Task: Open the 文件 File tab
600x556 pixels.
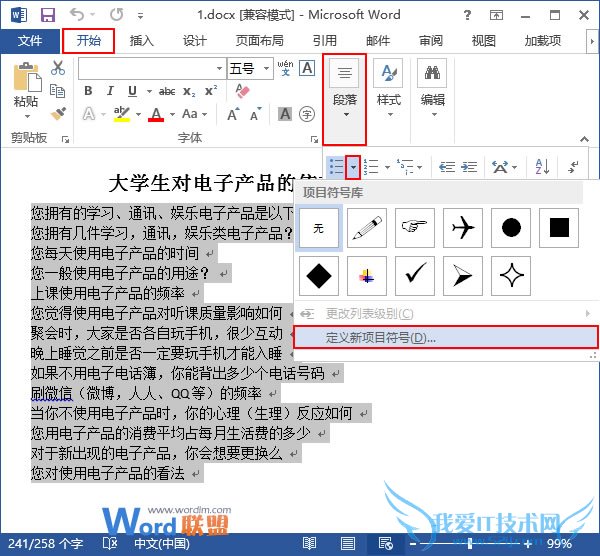Action: click(x=30, y=41)
